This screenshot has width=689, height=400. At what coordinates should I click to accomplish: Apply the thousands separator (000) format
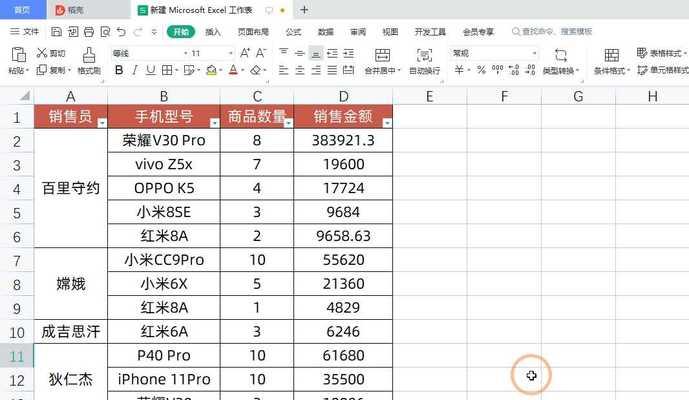(x=497, y=70)
